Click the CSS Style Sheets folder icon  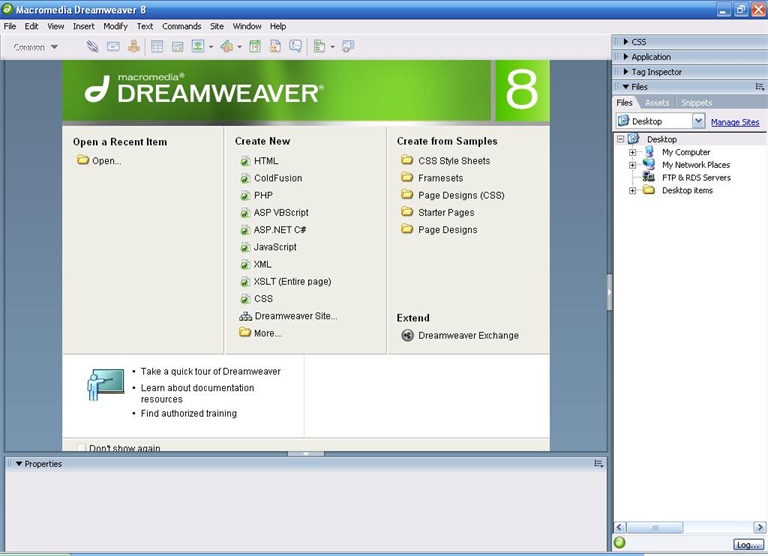coord(407,160)
